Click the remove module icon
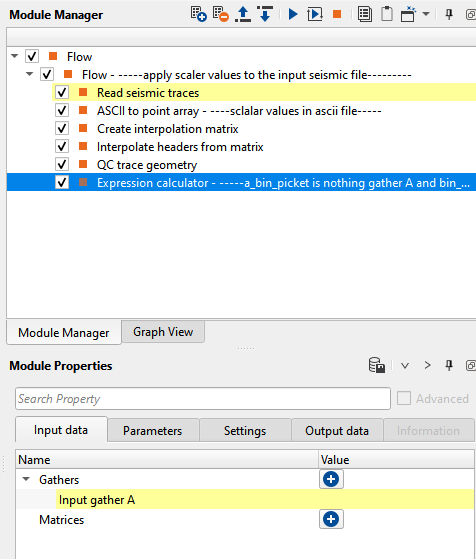The width and height of the screenshot is (476, 559). [220, 14]
